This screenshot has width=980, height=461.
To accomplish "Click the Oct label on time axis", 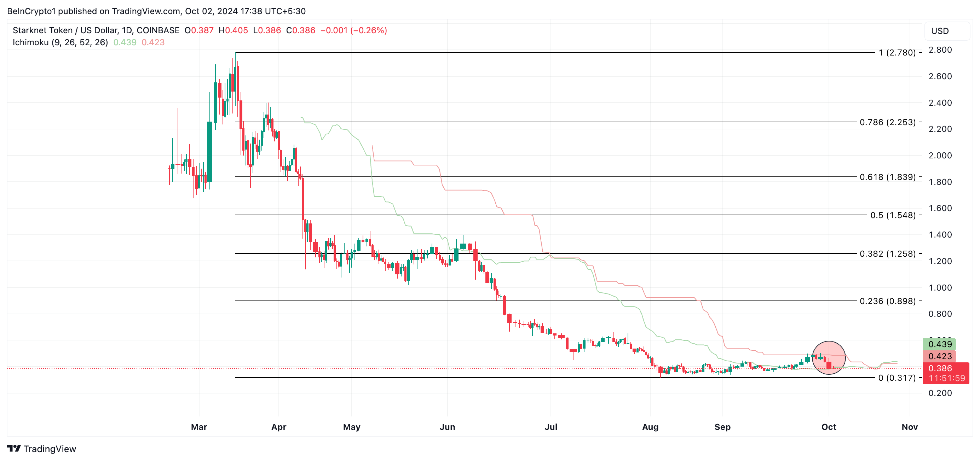I will click(x=829, y=427).
